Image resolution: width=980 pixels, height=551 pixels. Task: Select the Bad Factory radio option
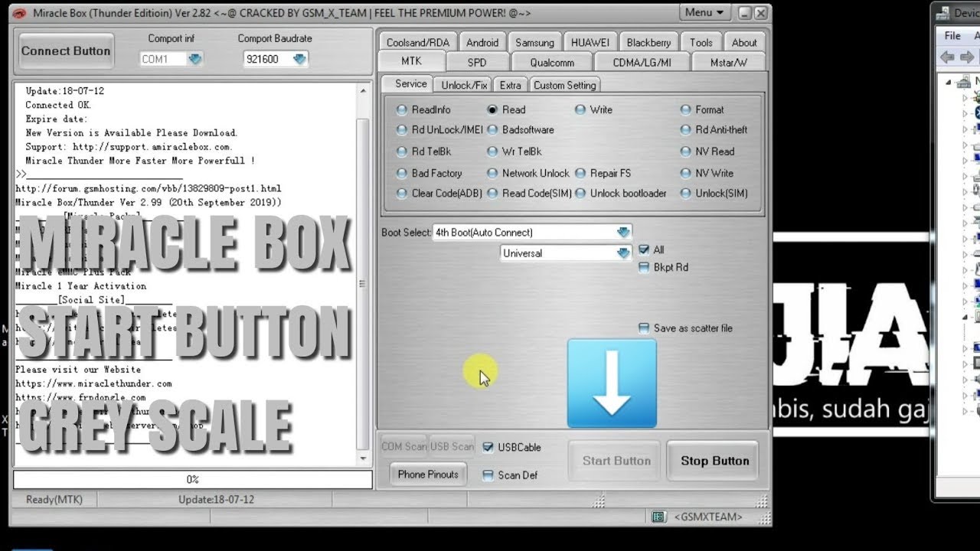(402, 174)
